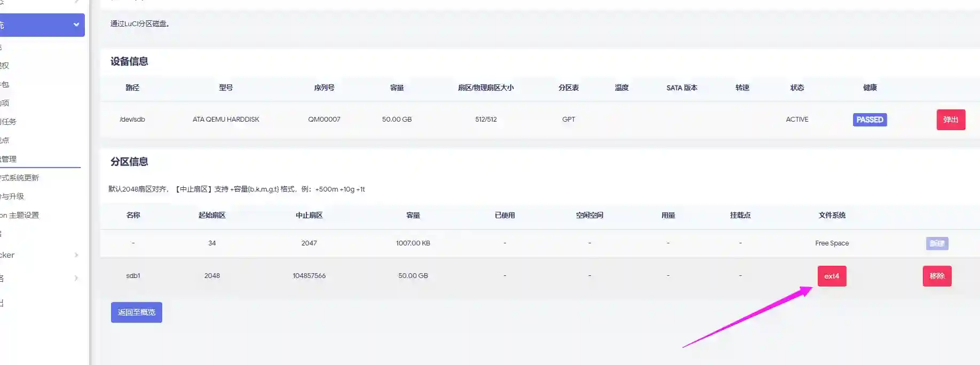Click the /dev/sdb path cell
980x365 pixels.
click(x=132, y=120)
